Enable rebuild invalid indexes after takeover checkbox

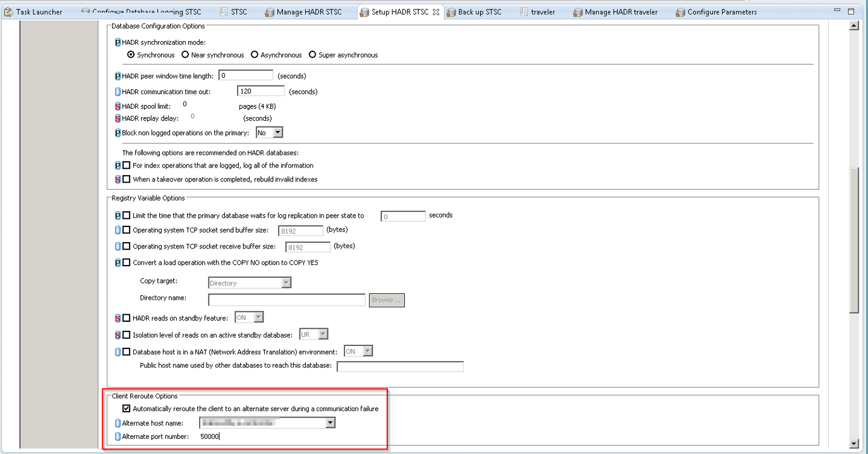pos(126,179)
